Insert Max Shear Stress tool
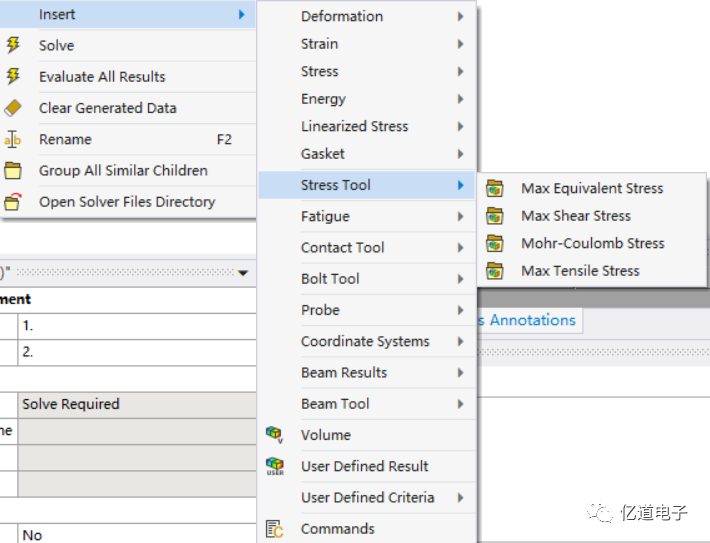The height and width of the screenshot is (543, 710). click(592, 216)
